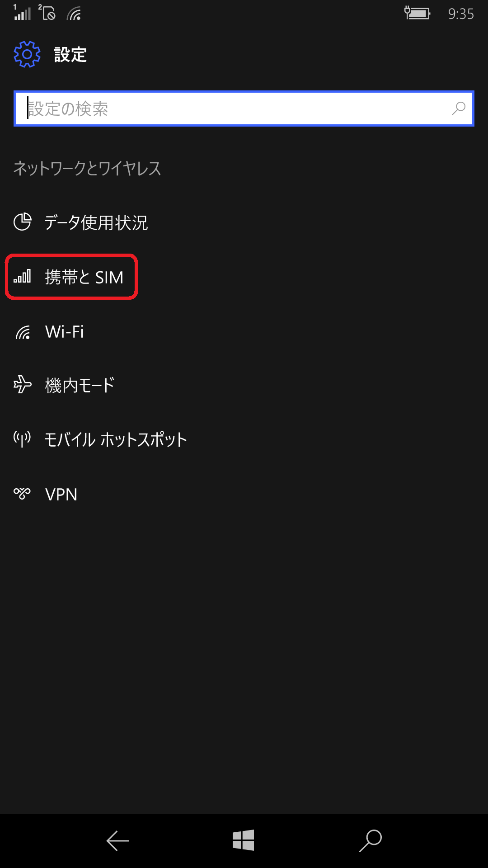Tap the airplane mode icon
The width and height of the screenshot is (488, 868).
(x=23, y=385)
